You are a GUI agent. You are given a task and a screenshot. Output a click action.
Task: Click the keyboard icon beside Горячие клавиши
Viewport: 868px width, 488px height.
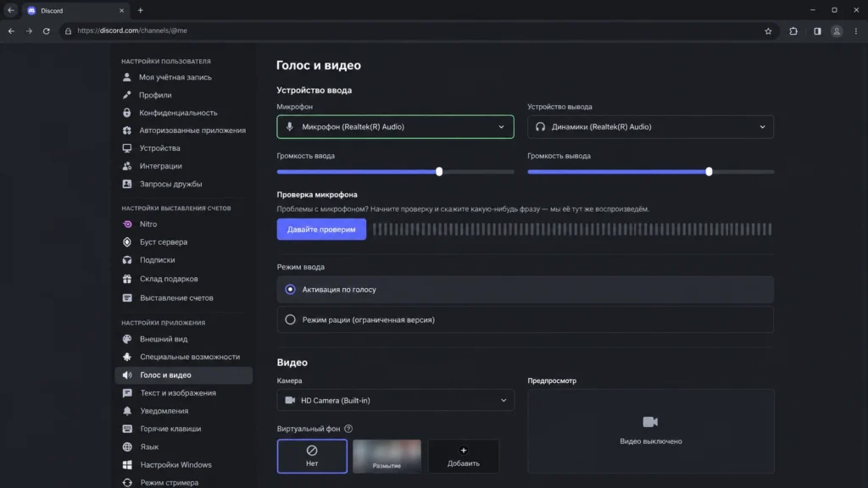tap(127, 429)
